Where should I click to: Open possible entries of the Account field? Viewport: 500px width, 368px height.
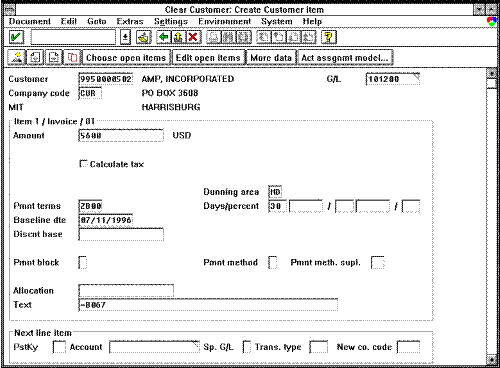pyautogui.click(x=196, y=344)
